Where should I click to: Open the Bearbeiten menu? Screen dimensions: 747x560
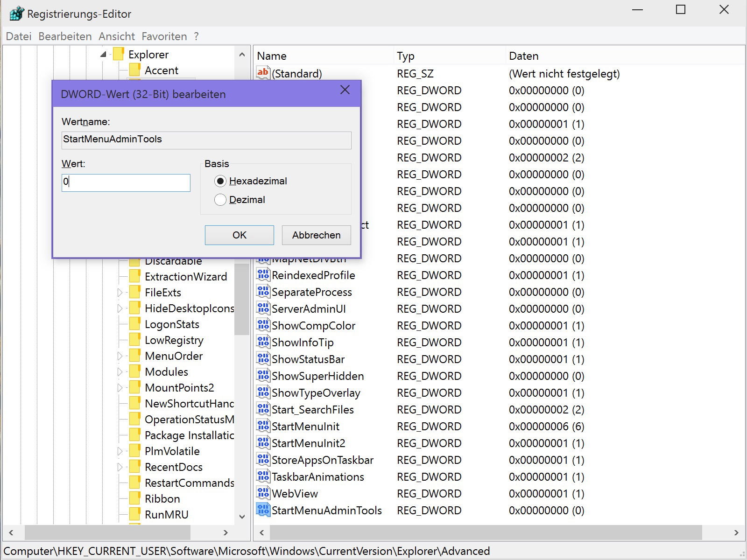tap(65, 36)
